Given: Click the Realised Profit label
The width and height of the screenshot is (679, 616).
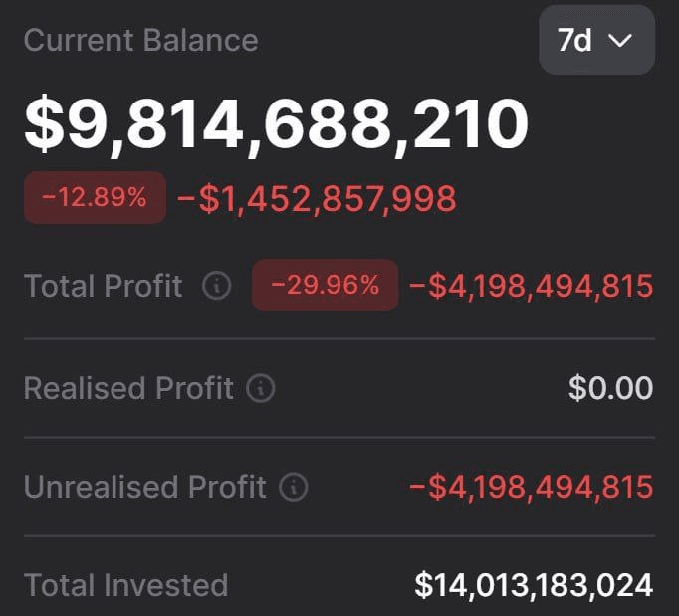Looking at the screenshot, I should (x=128, y=388).
